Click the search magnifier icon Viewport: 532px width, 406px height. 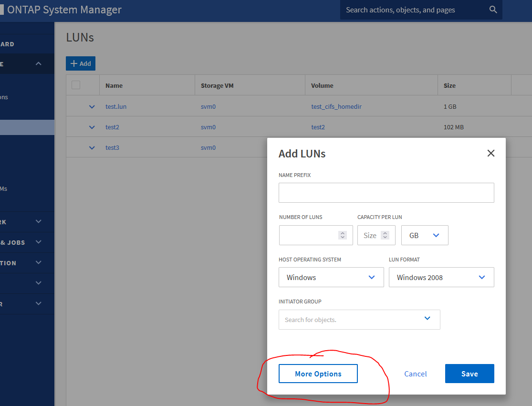tap(493, 10)
